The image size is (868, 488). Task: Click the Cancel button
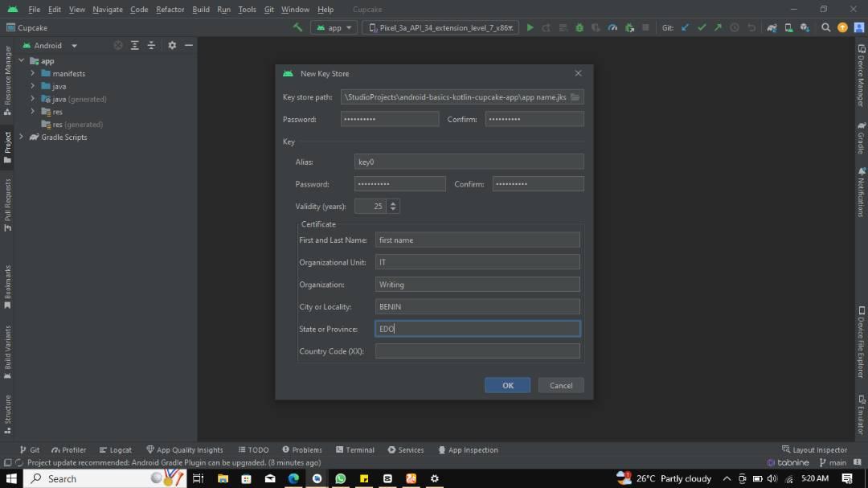(x=560, y=385)
